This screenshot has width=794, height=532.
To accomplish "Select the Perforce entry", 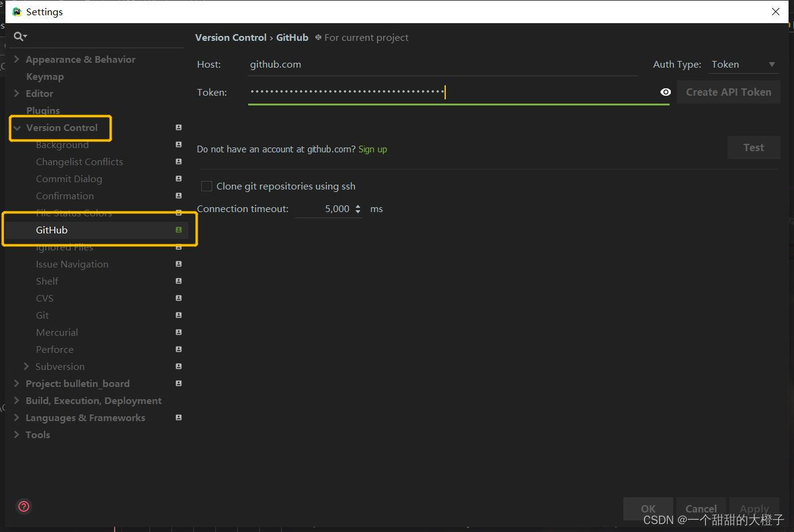I will point(55,349).
